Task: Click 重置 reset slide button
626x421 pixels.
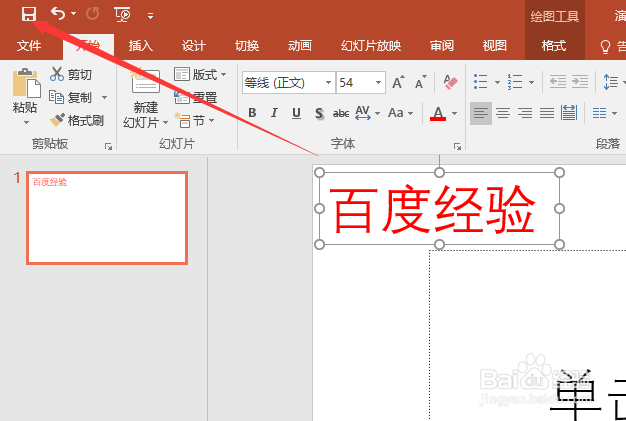Action: pyautogui.click(x=195, y=97)
